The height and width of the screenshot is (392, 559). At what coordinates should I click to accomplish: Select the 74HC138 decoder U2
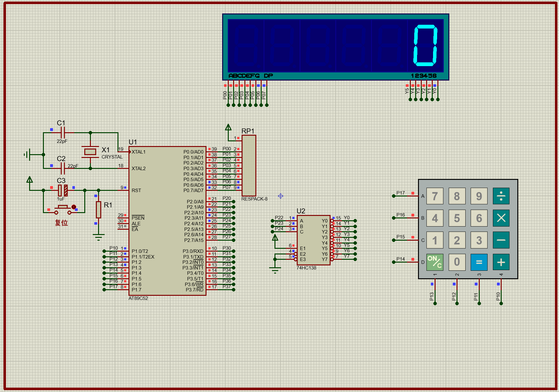click(314, 240)
